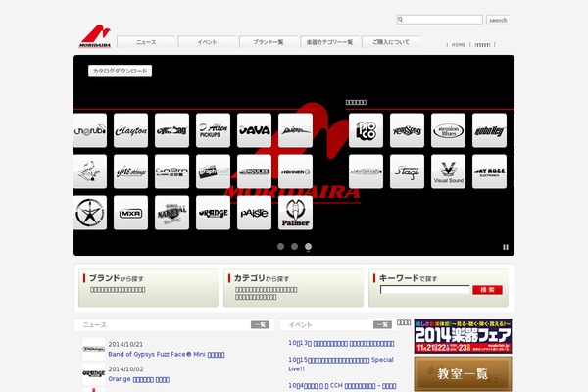Focus the header search input field
Image resolution: width=588 pixels, height=392 pixels.
click(x=439, y=20)
